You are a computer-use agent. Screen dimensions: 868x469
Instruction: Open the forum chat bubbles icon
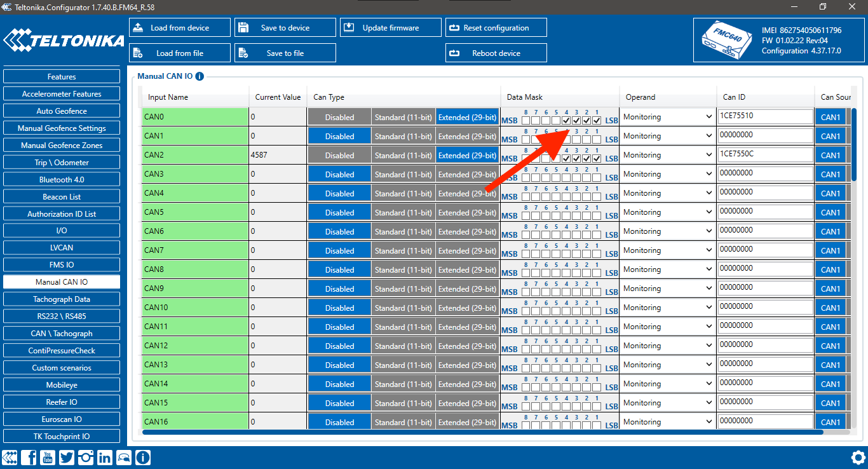(x=124, y=457)
